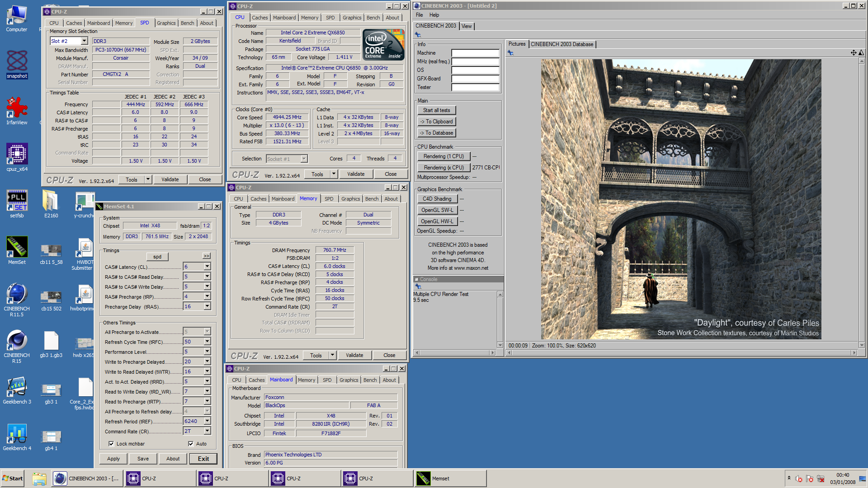Switch to the Memset taskbar button
Image resolution: width=868 pixels, height=488 pixels.
pyautogui.click(x=450, y=479)
